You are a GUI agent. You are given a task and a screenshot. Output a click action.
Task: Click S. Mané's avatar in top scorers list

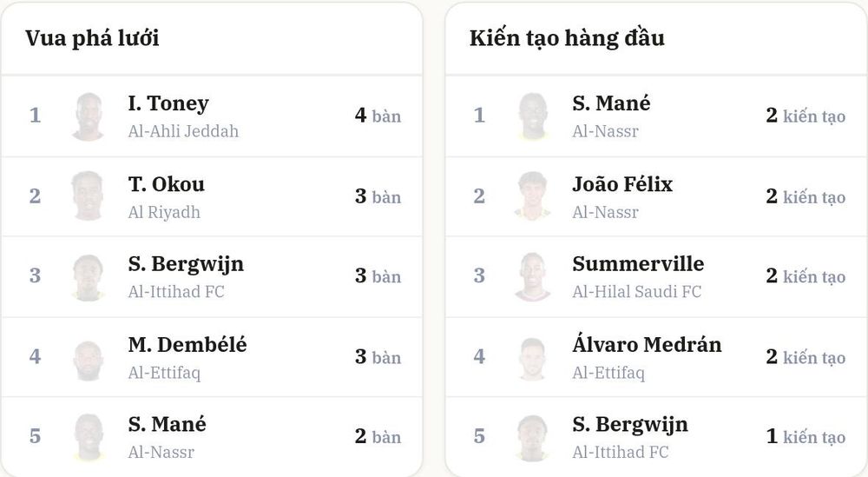(89, 437)
